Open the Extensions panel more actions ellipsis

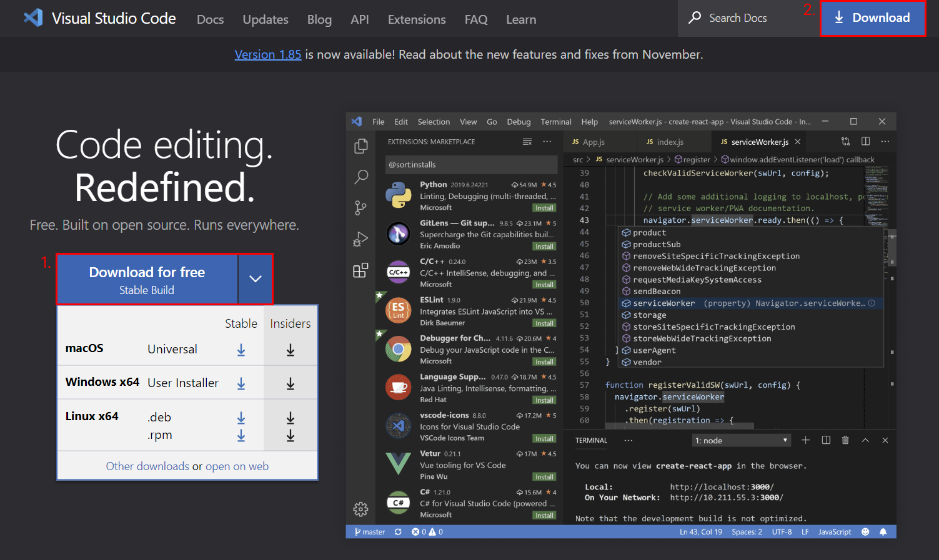coord(547,142)
